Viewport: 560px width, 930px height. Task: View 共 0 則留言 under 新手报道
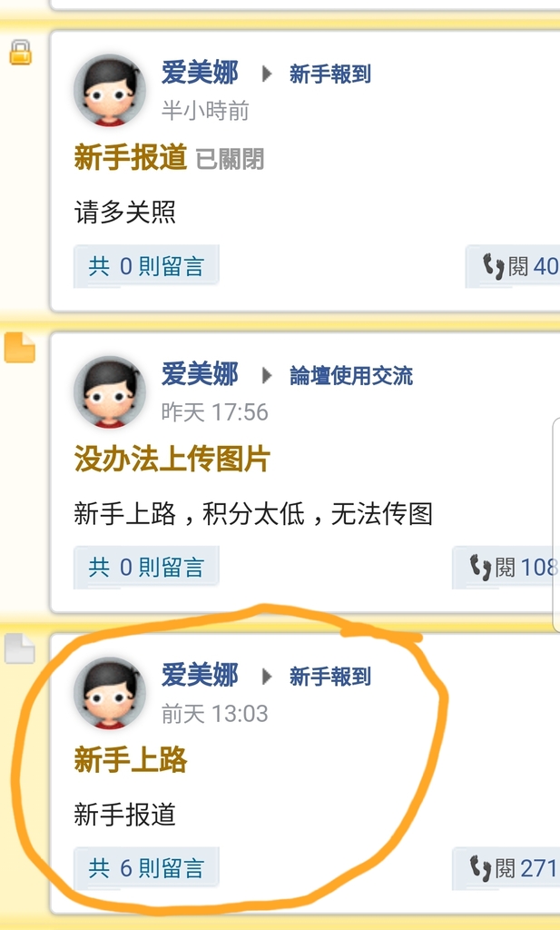(146, 266)
